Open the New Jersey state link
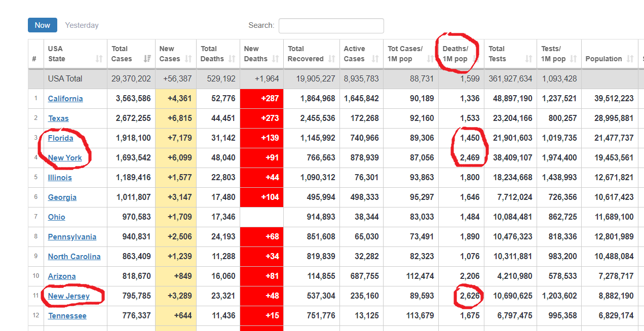The image size is (644, 331). pyautogui.click(x=69, y=296)
